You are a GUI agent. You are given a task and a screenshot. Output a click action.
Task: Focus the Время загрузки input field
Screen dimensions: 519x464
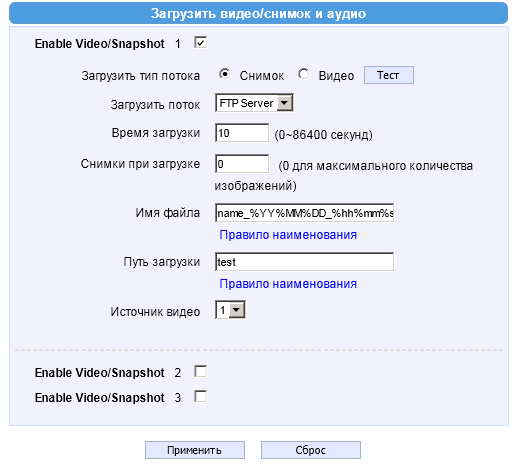coord(242,133)
